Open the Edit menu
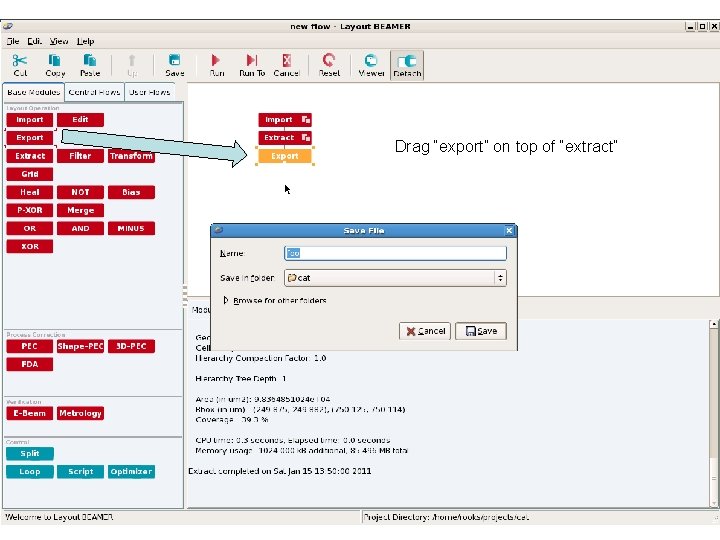The image size is (720, 540). click(34, 41)
